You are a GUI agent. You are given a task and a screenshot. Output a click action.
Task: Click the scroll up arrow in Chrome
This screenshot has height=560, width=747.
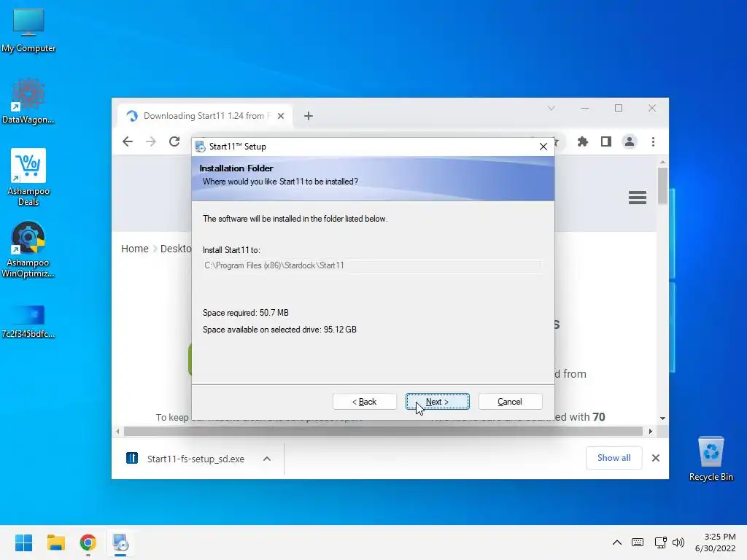(662, 163)
